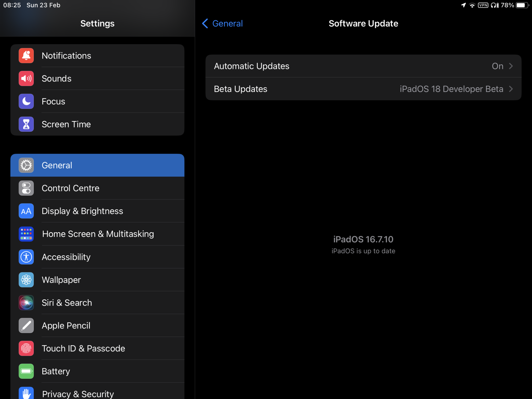Screen dimensions: 532x399
Task: Select 'Accessibility' label in sidebar
Action: (66, 257)
